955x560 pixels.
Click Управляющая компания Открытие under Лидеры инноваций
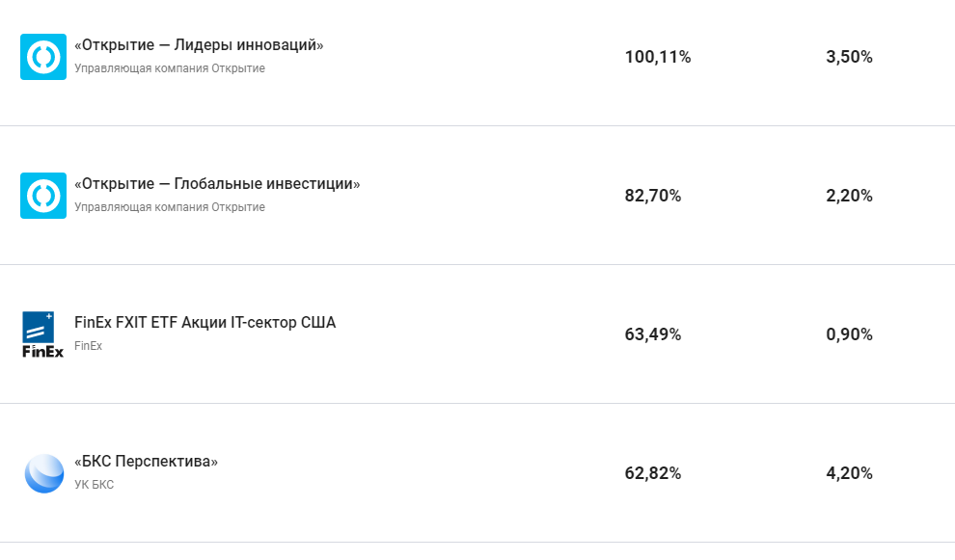point(169,68)
